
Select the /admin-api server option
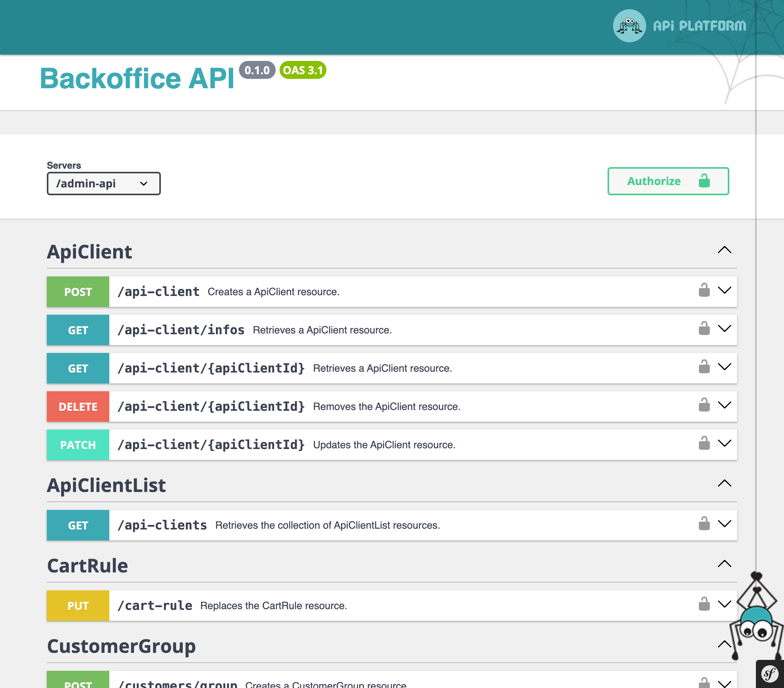(x=103, y=183)
